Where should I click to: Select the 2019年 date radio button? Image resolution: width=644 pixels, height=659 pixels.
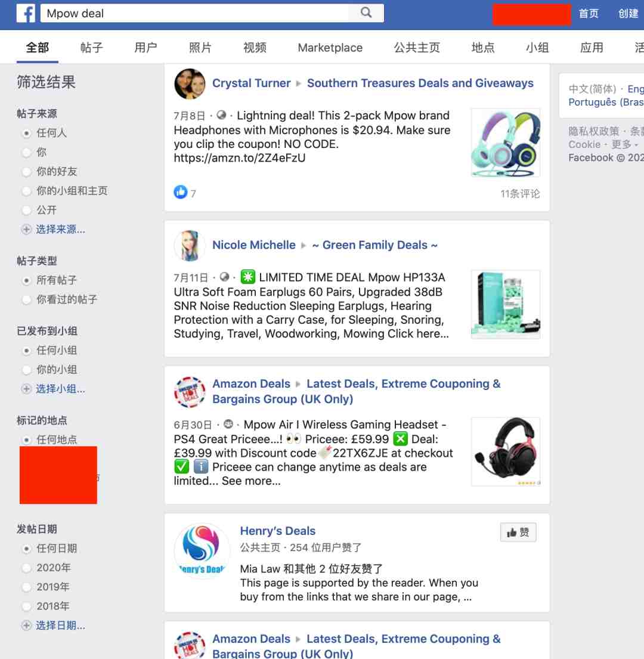coord(26,587)
